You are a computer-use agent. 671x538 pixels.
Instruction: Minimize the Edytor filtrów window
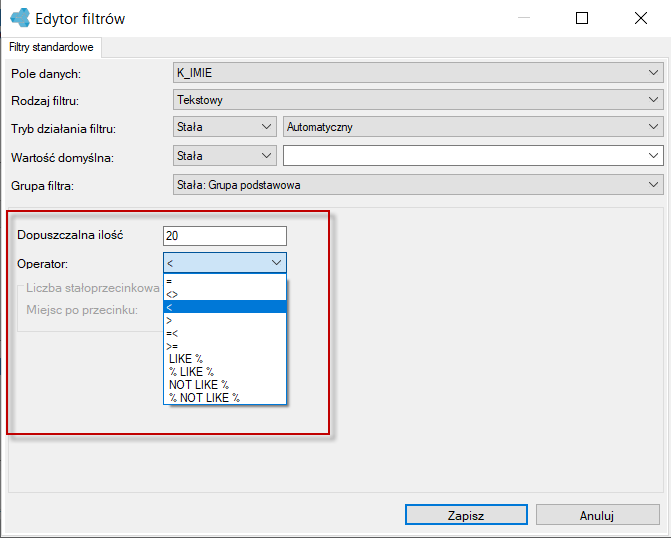524,18
